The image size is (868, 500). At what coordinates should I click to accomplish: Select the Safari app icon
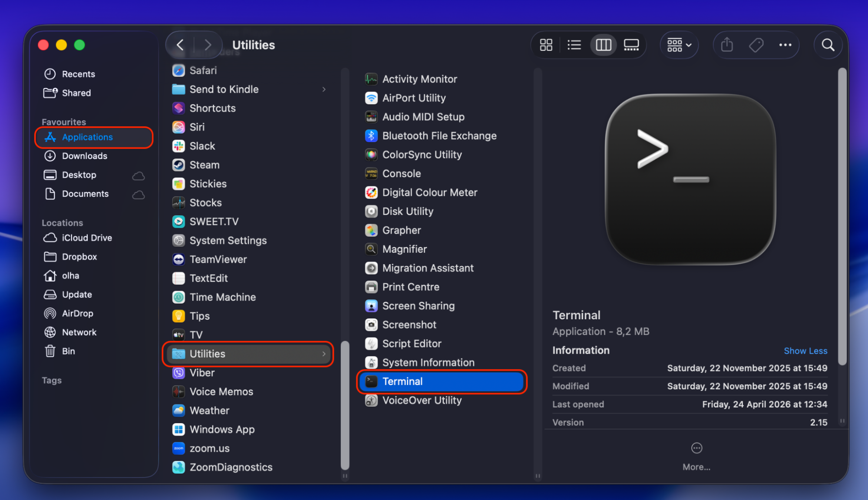coord(178,70)
